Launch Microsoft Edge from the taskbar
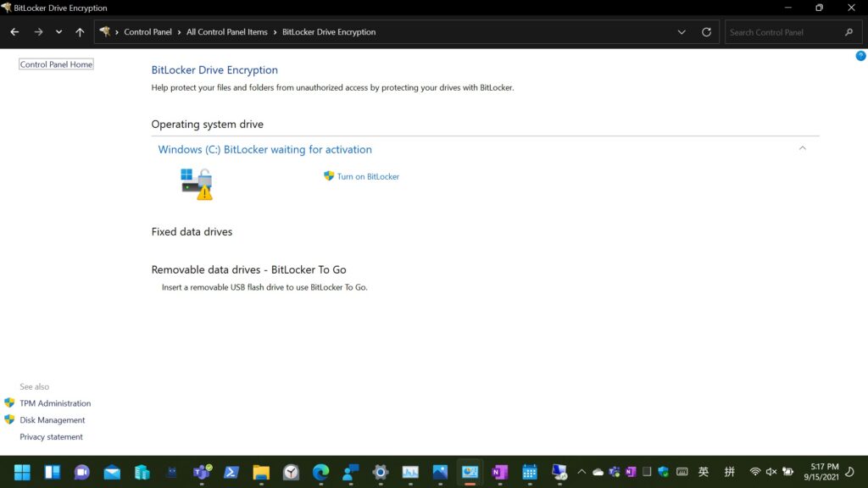This screenshot has width=868, height=488. (320, 472)
